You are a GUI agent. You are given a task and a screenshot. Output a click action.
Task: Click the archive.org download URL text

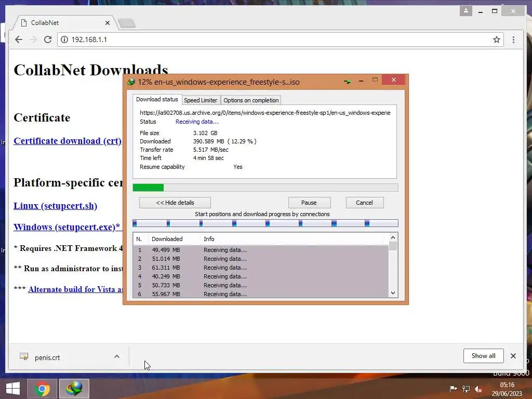[265, 113]
